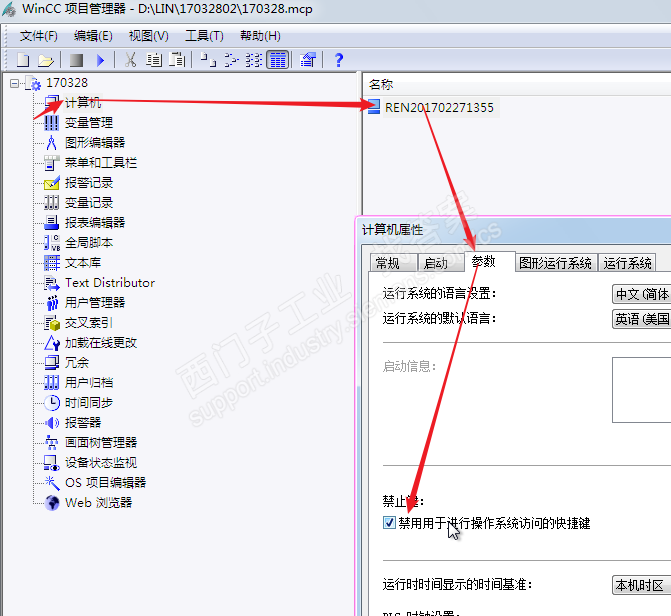The width and height of the screenshot is (671, 616).
Task: Switch to list view icon
Action: coord(254,60)
